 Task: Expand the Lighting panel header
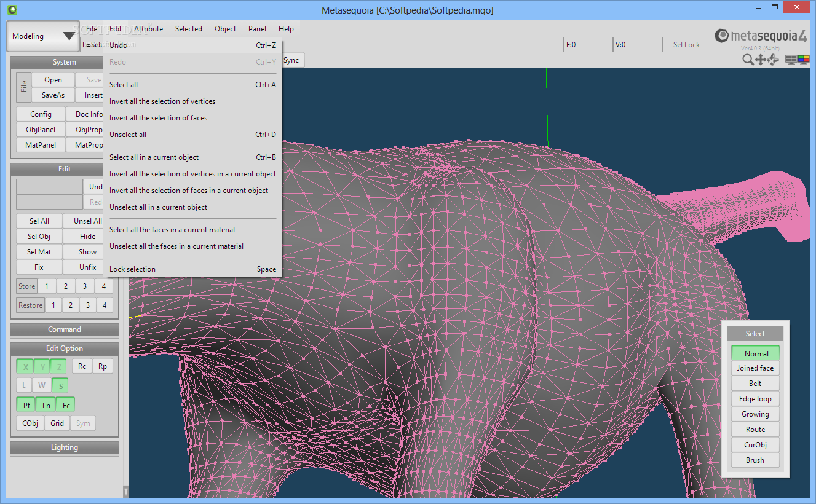(x=65, y=447)
